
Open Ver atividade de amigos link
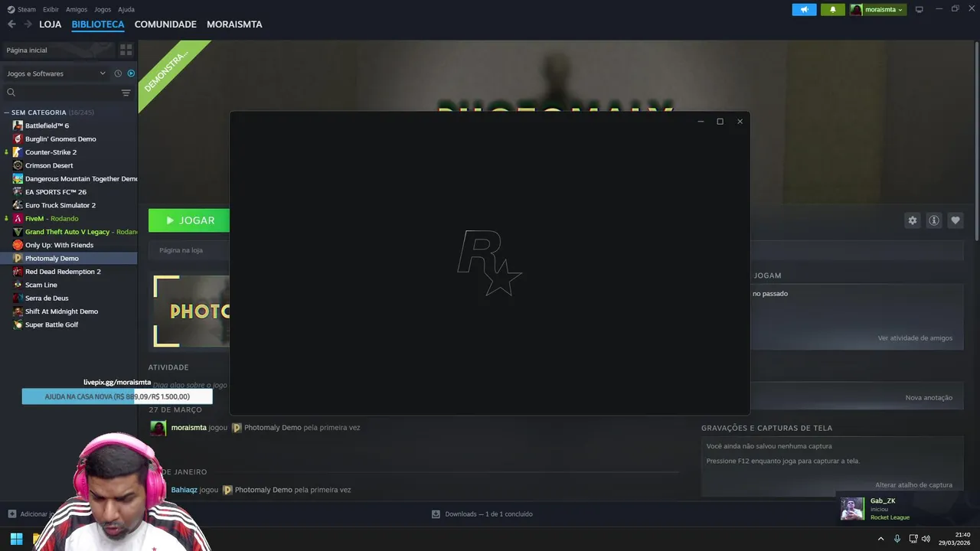[915, 338]
